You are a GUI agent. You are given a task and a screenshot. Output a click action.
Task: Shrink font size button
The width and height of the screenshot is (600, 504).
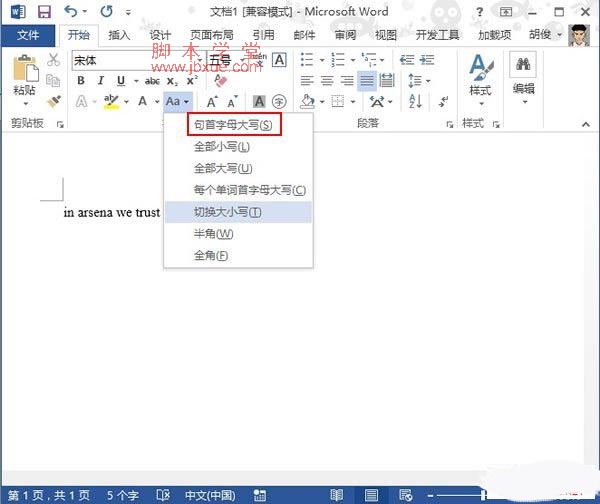coord(233,102)
